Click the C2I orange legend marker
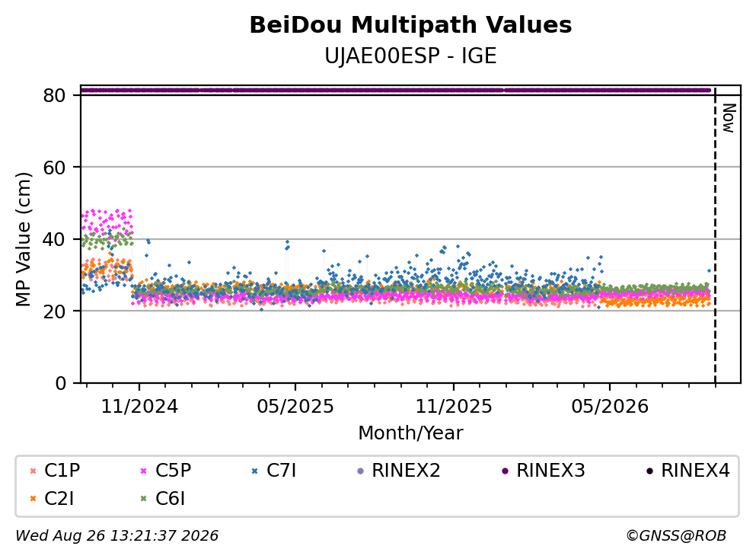This screenshot has height=559, width=756. coord(33,499)
